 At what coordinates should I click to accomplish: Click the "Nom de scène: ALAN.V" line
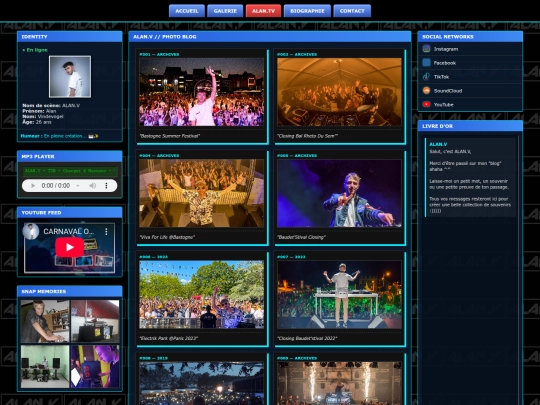(51, 105)
